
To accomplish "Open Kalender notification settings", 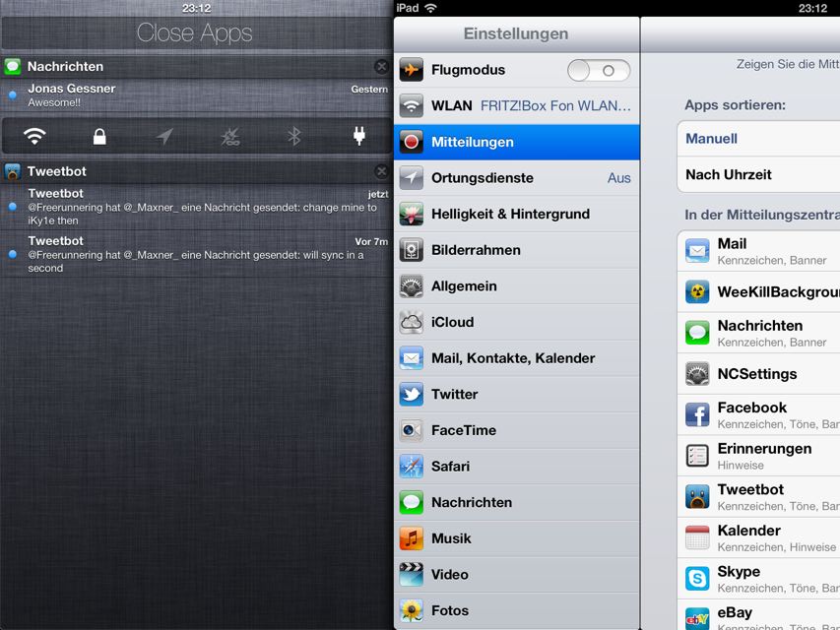I will [758, 537].
